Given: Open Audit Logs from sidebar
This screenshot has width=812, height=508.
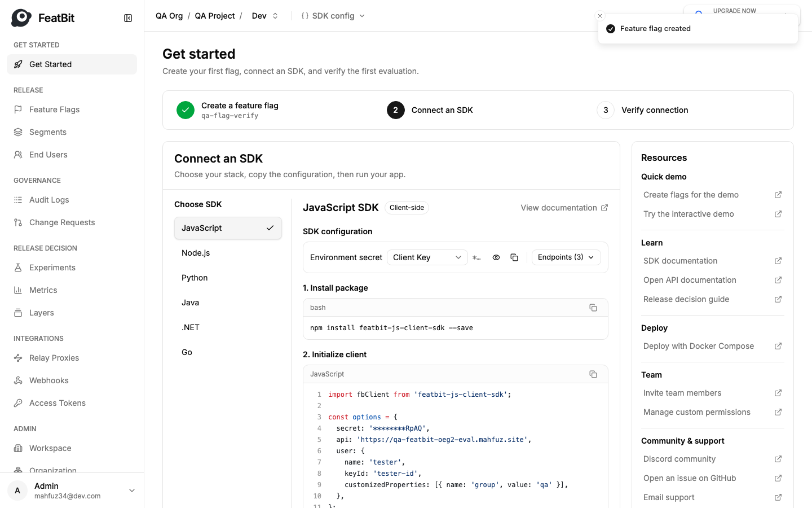Looking at the screenshot, I should [x=72, y=200].
